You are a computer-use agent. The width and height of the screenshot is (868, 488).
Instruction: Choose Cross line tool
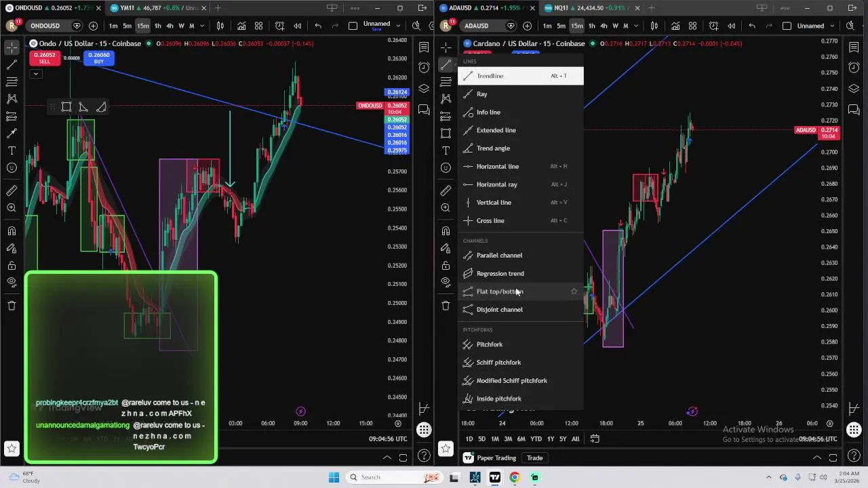(520, 220)
